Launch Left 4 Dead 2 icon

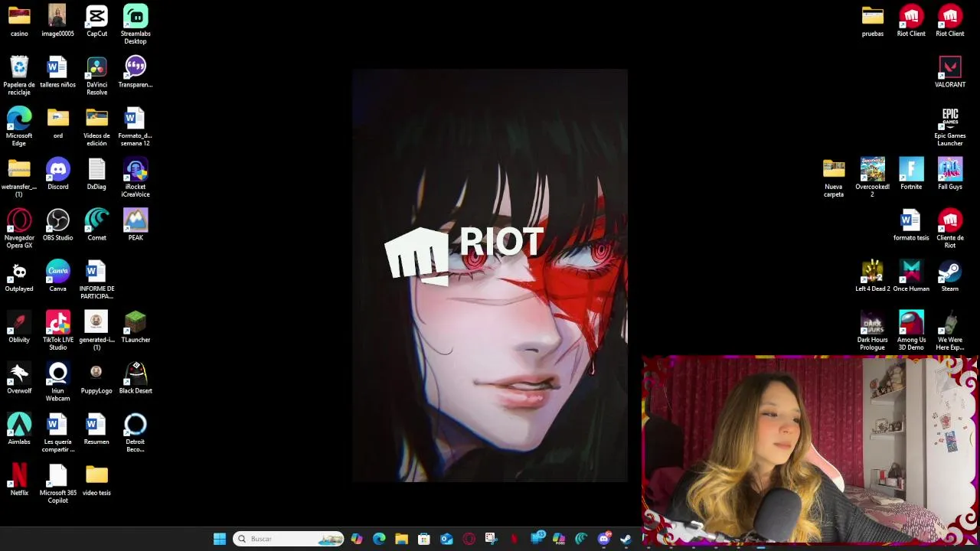[x=872, y=276]
